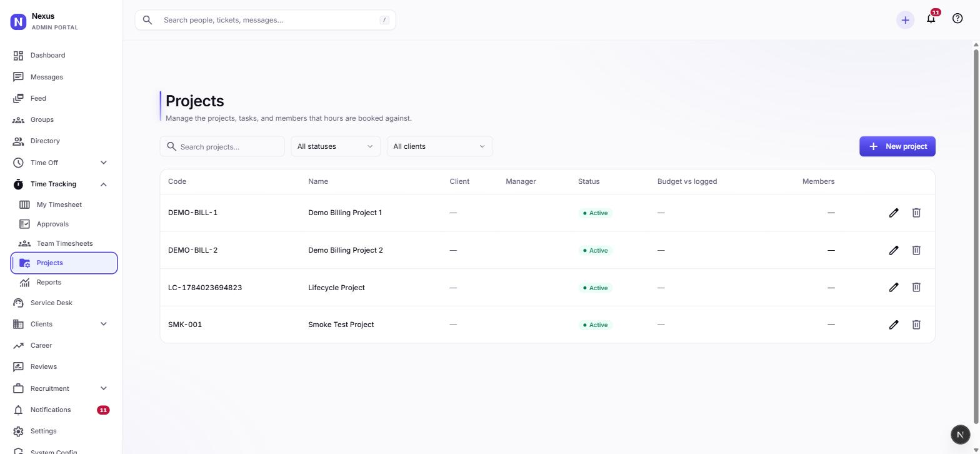This screenshot has width=980, height=454.
Task: Click the Service Desk headset icon
Action: 18,303
